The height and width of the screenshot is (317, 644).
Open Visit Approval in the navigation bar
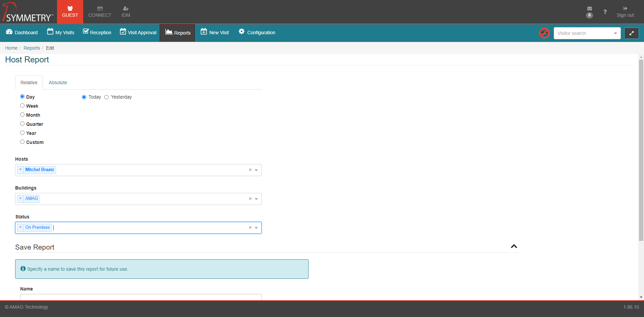pyautogui.click(x=138, y=33)
